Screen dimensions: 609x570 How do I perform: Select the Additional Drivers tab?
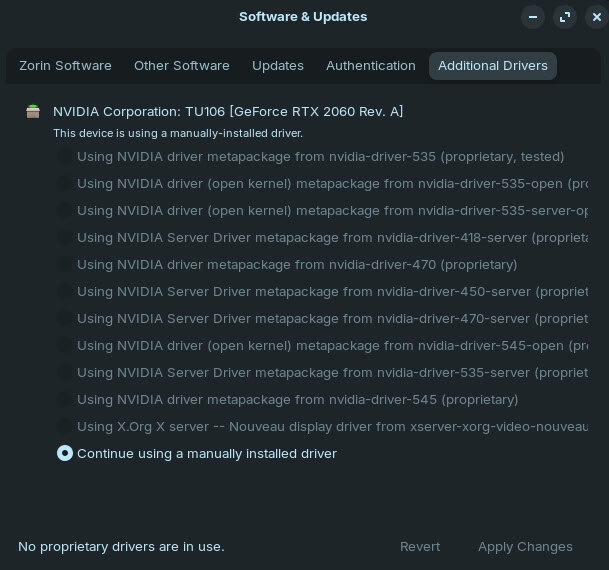(493, 66)
